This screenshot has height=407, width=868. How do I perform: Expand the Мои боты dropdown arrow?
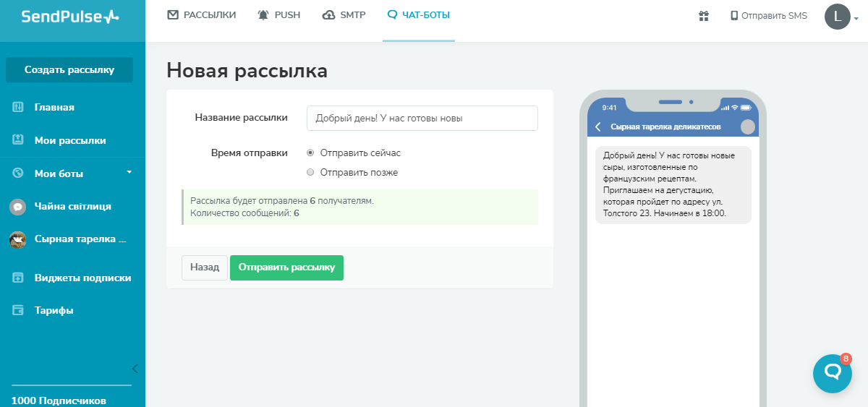point(129,172)
